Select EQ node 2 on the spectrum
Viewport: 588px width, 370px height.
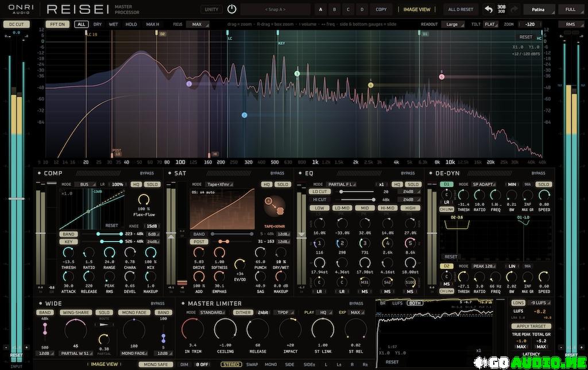coord(245,115)
